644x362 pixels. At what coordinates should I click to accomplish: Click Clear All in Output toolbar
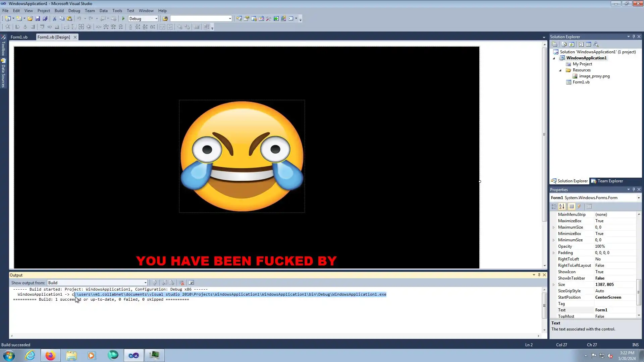[x=181, y=283]
